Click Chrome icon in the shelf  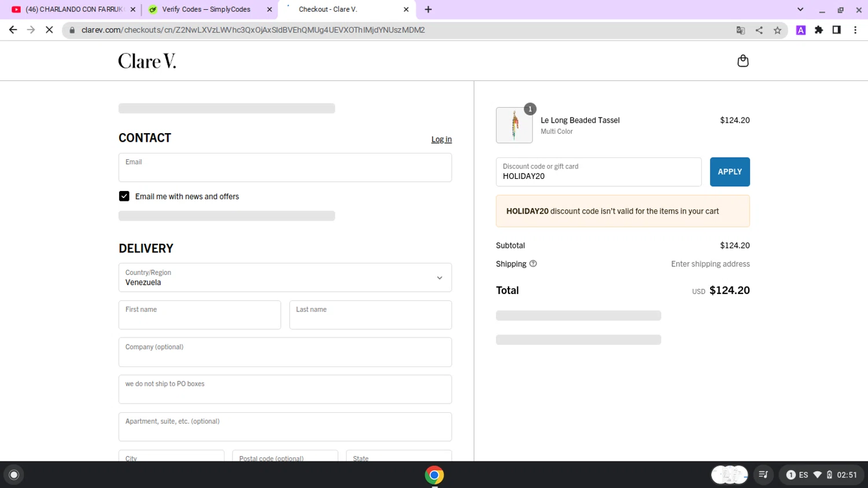434,475
